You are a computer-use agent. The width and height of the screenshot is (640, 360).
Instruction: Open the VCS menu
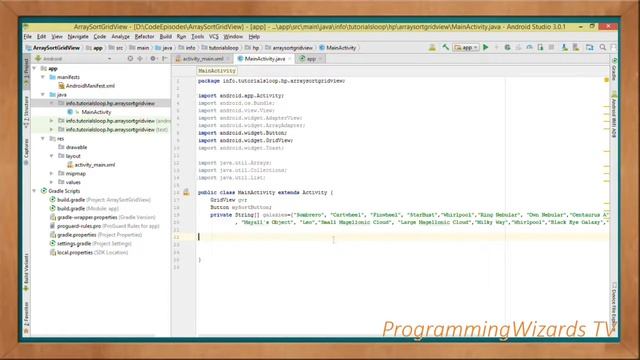pos(214,37)
